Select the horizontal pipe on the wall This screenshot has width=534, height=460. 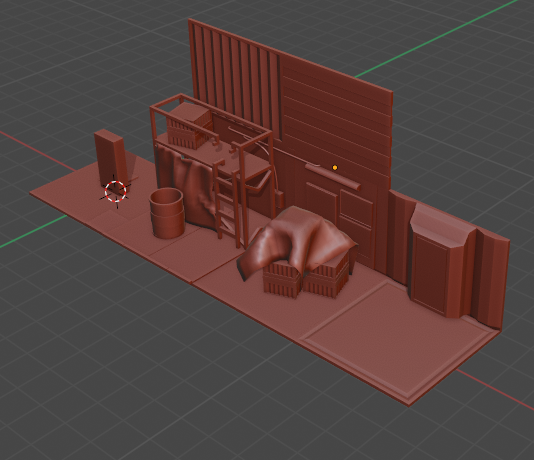coord(333,177)
